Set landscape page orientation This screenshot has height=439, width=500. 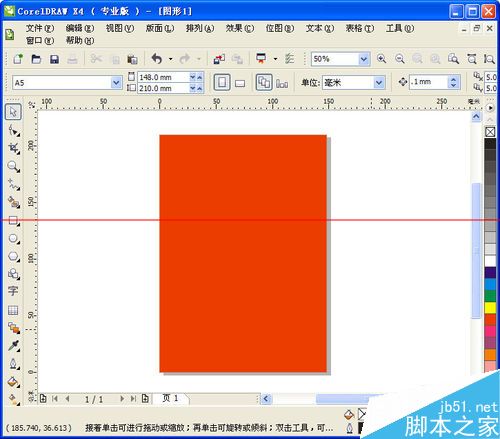point(240,83)
